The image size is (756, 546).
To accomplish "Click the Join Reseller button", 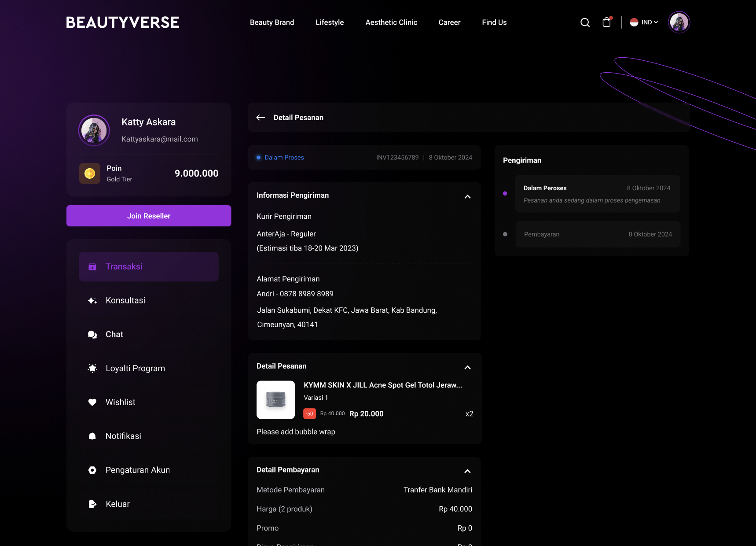I will coord(149,216).
